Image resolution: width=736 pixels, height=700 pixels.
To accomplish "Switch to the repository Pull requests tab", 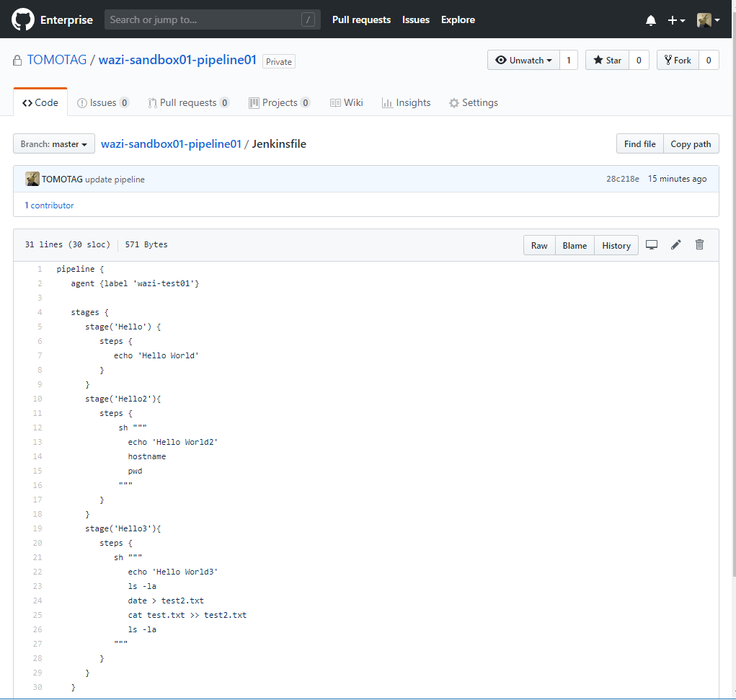I will coord(189,102).
